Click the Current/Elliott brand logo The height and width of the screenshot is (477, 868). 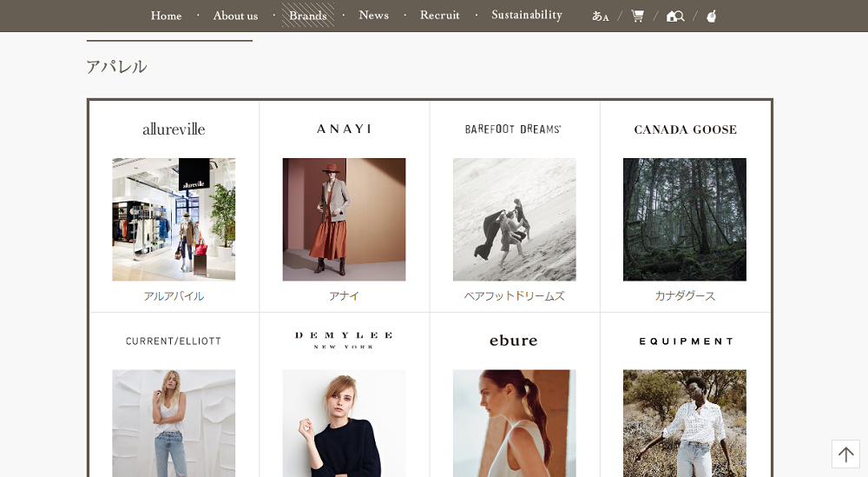coord(174,341)
